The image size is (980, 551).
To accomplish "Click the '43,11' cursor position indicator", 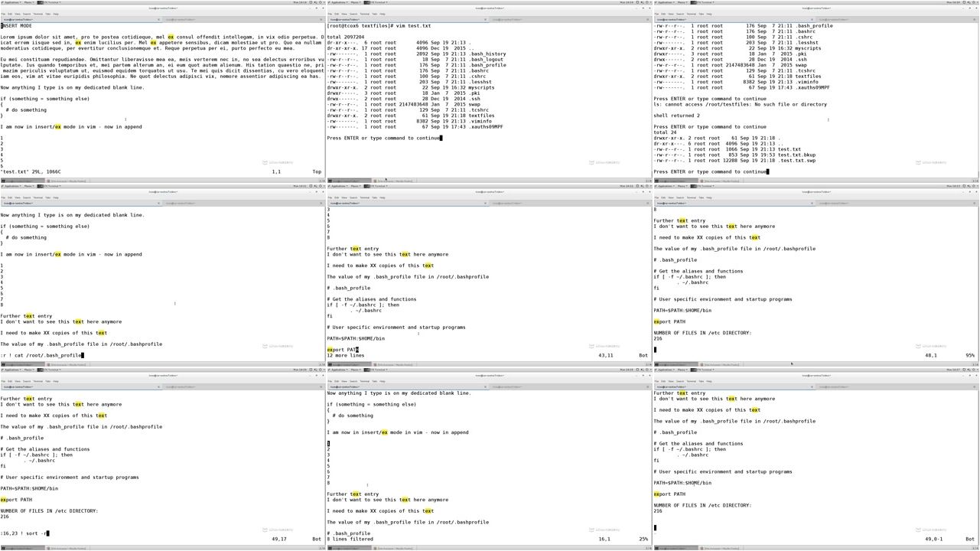I will coord(606,355).
